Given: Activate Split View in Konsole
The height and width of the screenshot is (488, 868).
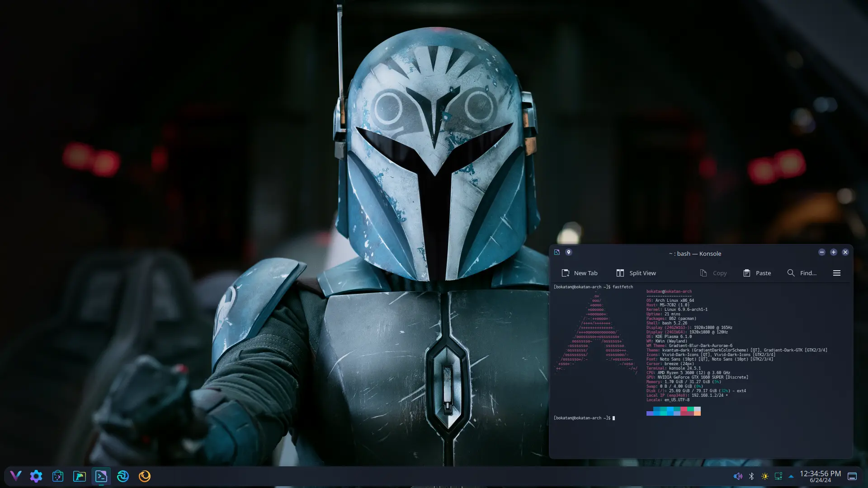Looking at the screenshot, I should pyautogui.click(x=636, y=273).
